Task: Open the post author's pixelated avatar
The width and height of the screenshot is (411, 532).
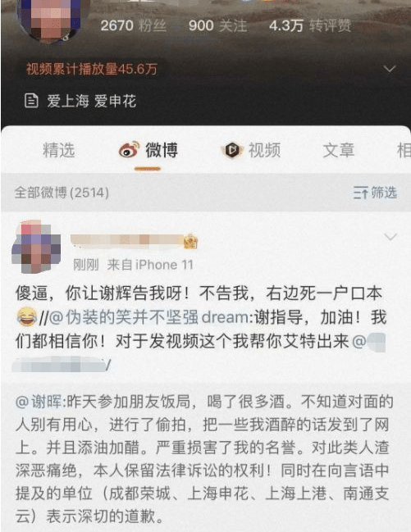Action: click(x=36, y=247)
